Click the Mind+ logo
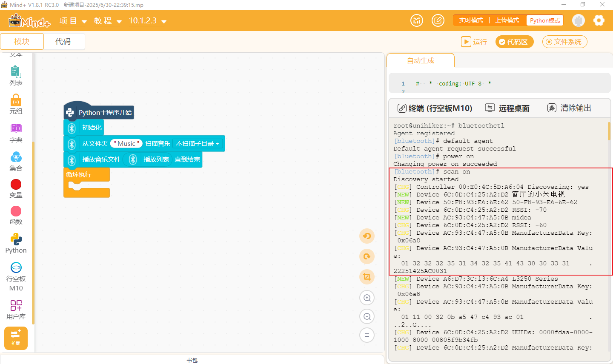This screenshot has width=613, height=364. [x=29, y=20]
